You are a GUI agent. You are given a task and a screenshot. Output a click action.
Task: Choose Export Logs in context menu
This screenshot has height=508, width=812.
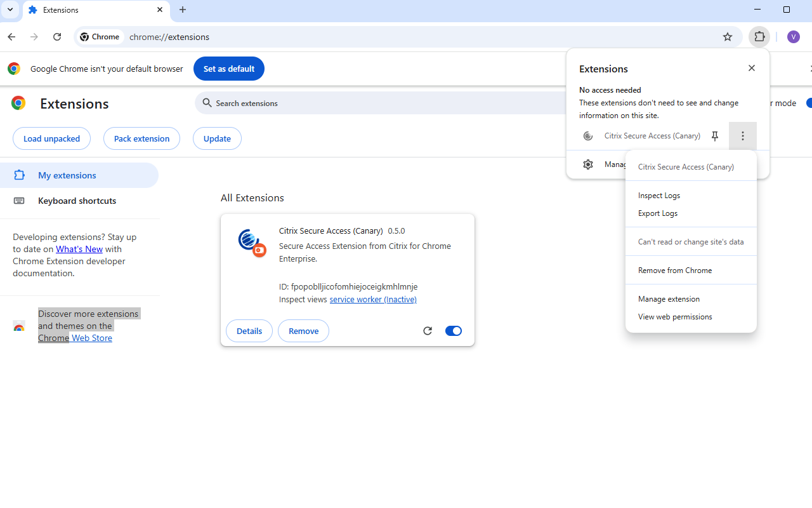tap(691, 213)
